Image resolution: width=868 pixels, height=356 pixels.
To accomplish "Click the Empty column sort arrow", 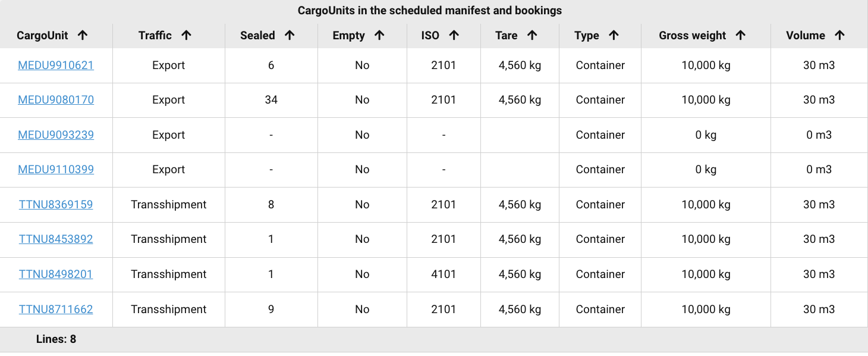I will (379, 35).
